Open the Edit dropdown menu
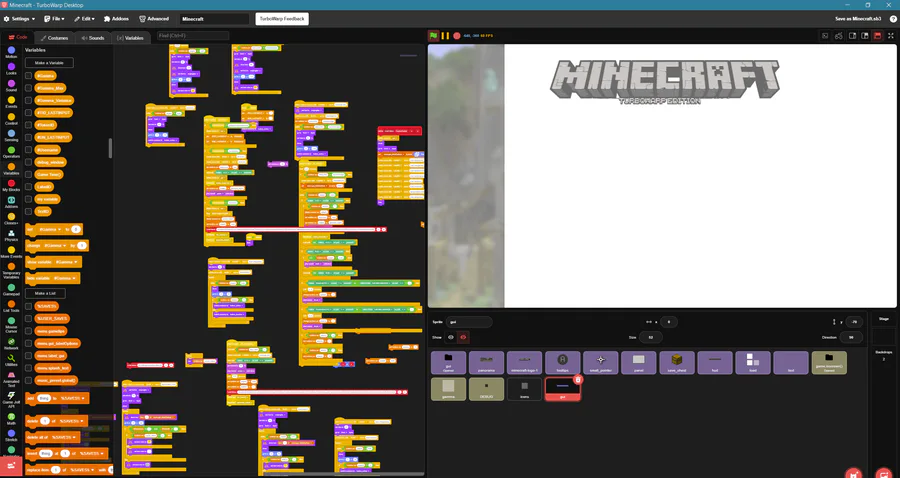This screenshot has height=478, width=900. pyautogui.click(x=84, y=19)
